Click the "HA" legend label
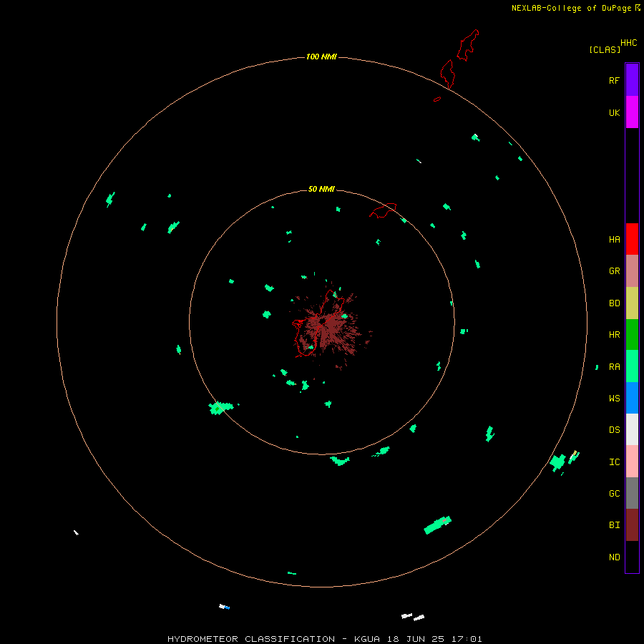The width and height of the screenshot is (644, 644). coord(615,240)
